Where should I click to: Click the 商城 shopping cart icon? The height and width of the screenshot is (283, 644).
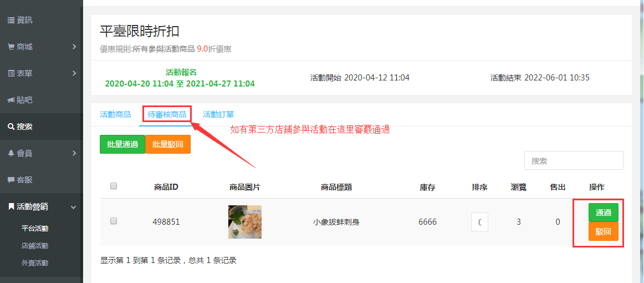[11, 47]
